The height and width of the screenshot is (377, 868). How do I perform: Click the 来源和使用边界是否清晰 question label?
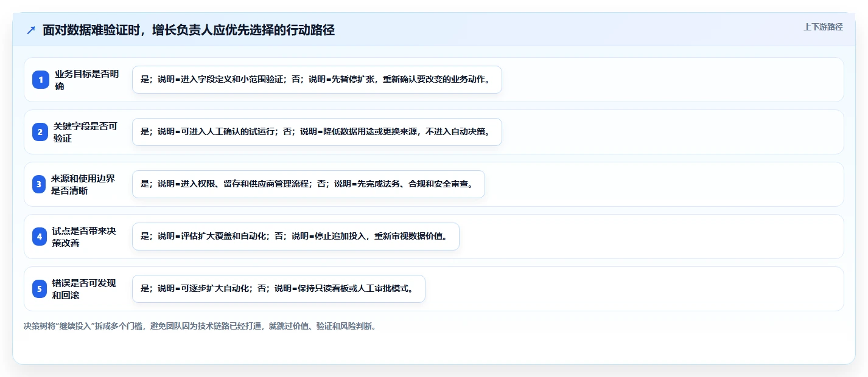(x=83, y=184)
